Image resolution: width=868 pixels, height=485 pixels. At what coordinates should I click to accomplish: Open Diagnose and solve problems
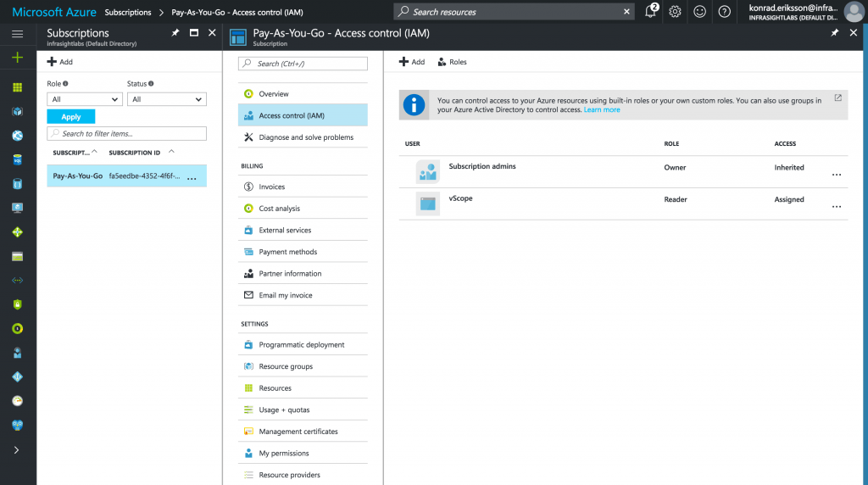tap(303, 137)
